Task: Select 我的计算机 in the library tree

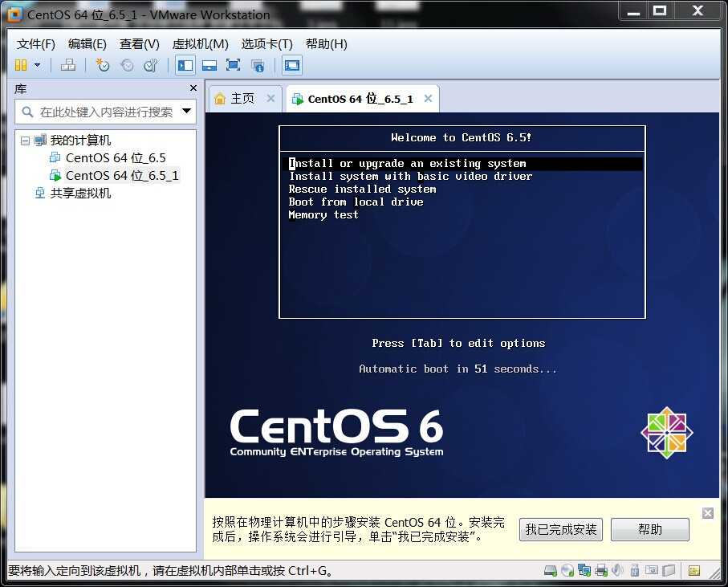Action: (x=80, y=140)
